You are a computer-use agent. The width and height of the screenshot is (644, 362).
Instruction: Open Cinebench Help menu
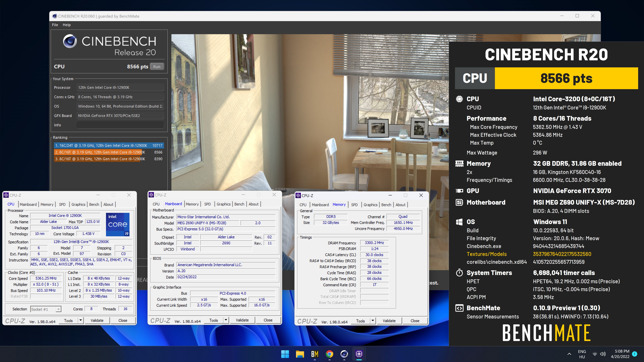[x=67, y=25]
